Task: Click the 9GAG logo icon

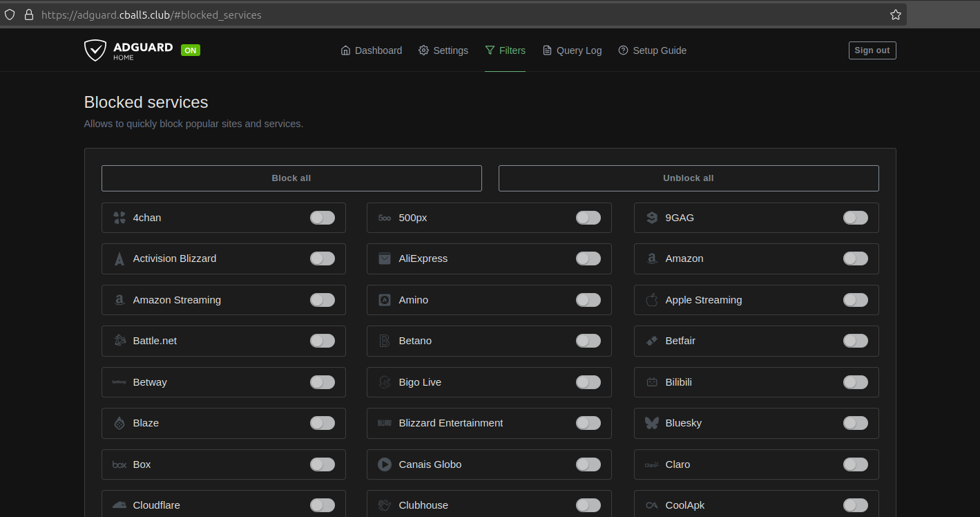Action: (x=652, y=218)
